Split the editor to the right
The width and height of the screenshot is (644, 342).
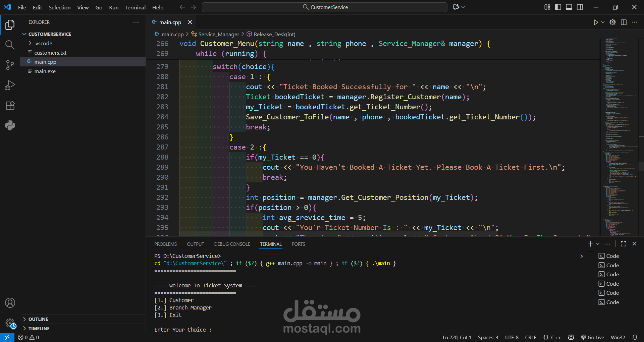624,22
